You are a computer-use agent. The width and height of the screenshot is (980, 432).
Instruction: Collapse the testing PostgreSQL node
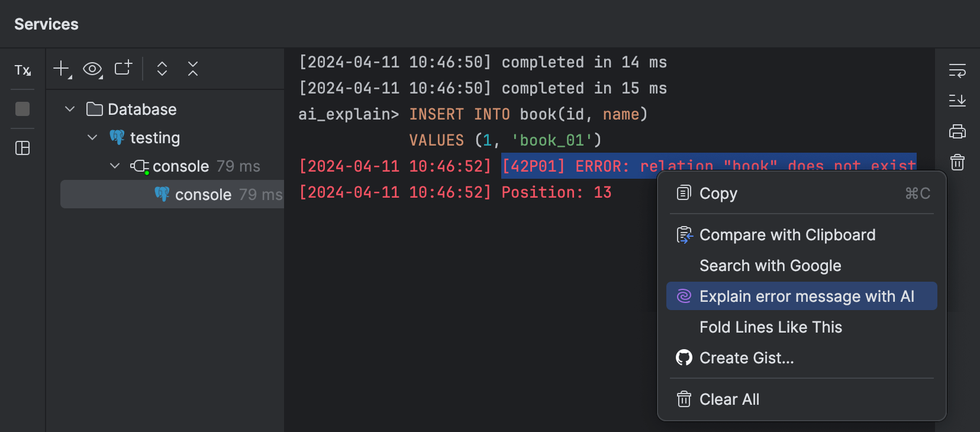tap(92, 137)
